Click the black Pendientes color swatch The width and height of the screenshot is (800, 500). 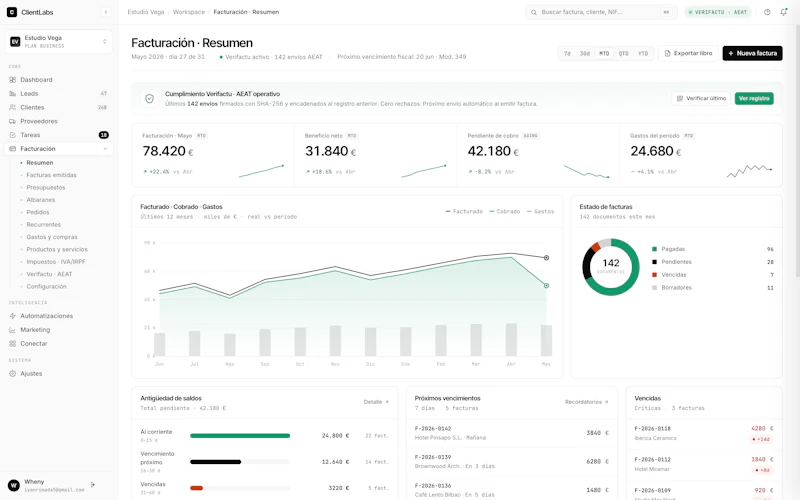[654, 262]
